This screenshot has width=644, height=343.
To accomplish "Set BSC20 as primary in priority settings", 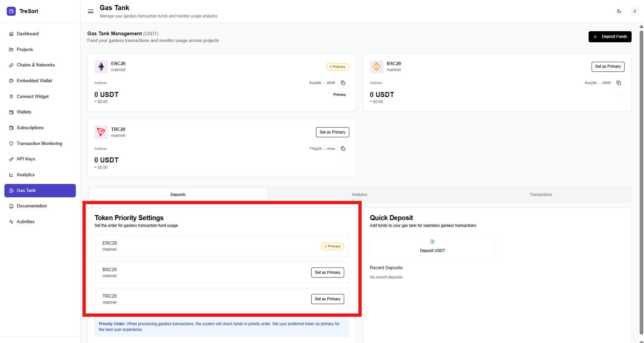I will tap(327, 273).
